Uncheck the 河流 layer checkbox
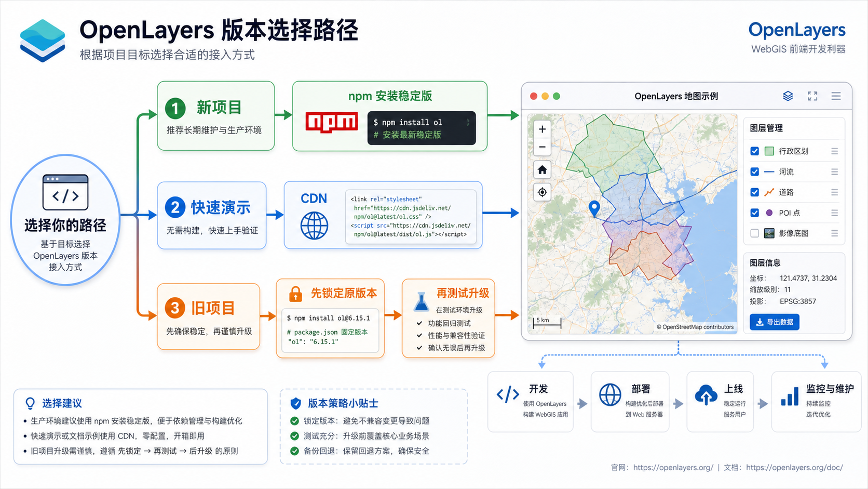 [755, 171]
